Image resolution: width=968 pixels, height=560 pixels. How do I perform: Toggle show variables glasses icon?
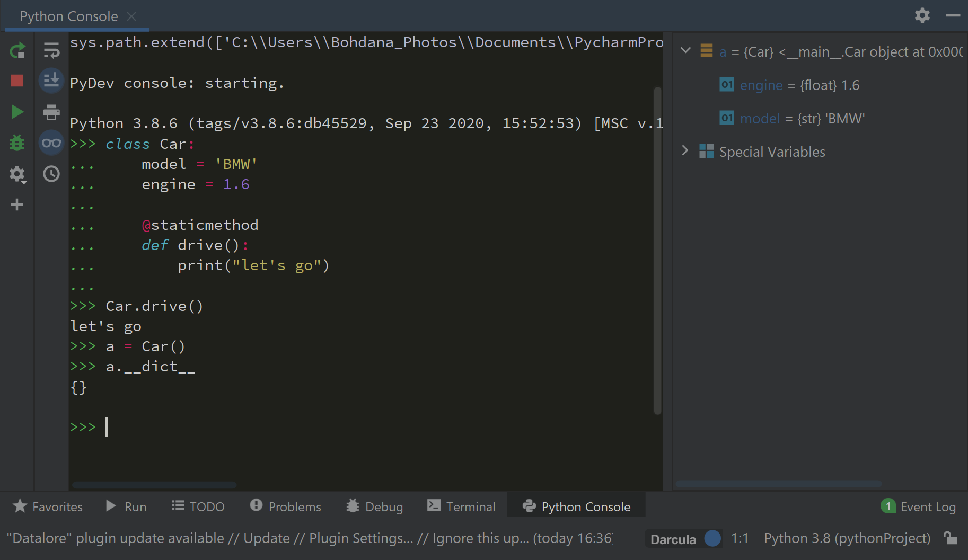point(51,143)
